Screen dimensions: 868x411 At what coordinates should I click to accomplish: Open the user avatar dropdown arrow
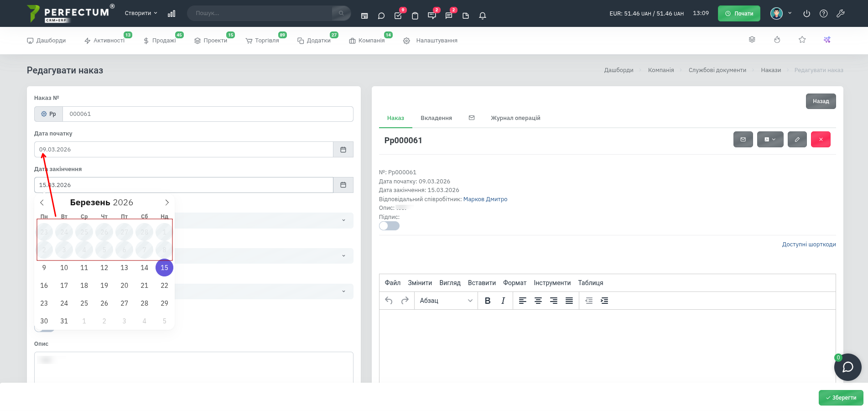790,13
